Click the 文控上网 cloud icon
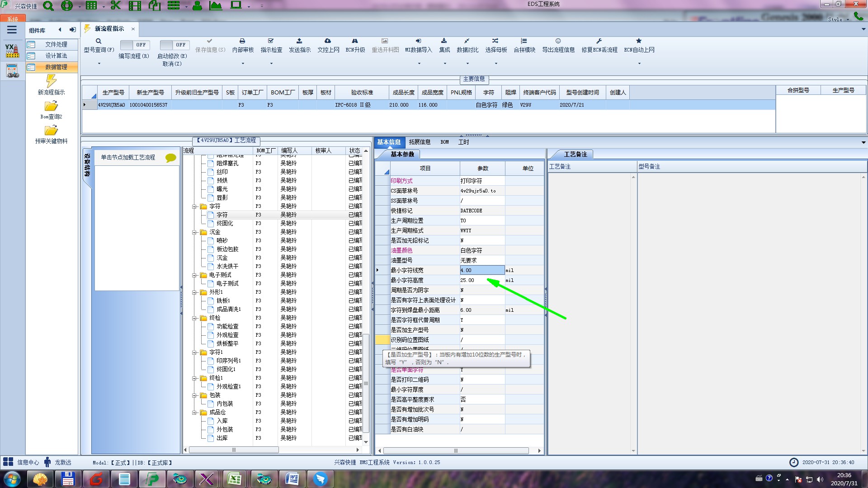 click(328, 41)
